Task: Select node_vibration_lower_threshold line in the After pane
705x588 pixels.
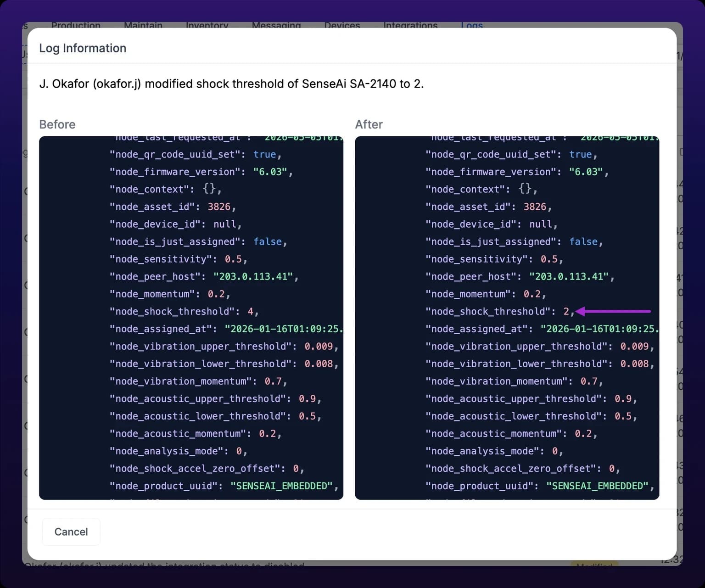Action: click(x=540, y=364)
